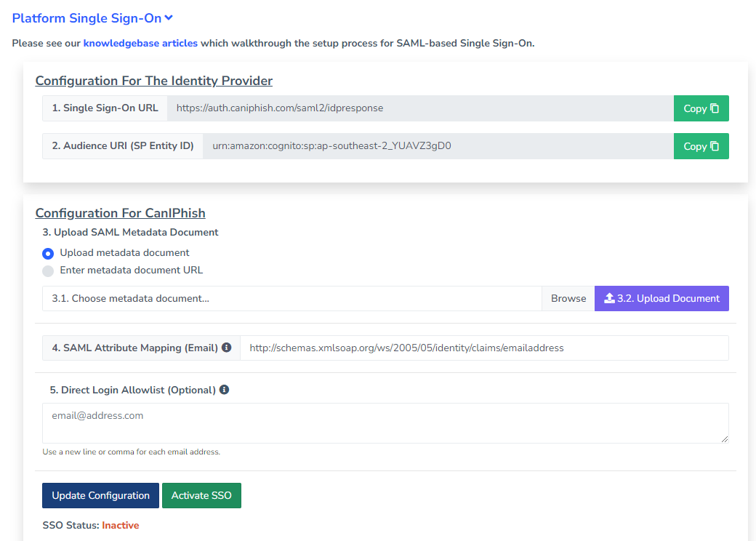The image size is (756, 541).
Task: Open the knowledgebase articles link
Action: pyautogui.click(x=140, y=44)
